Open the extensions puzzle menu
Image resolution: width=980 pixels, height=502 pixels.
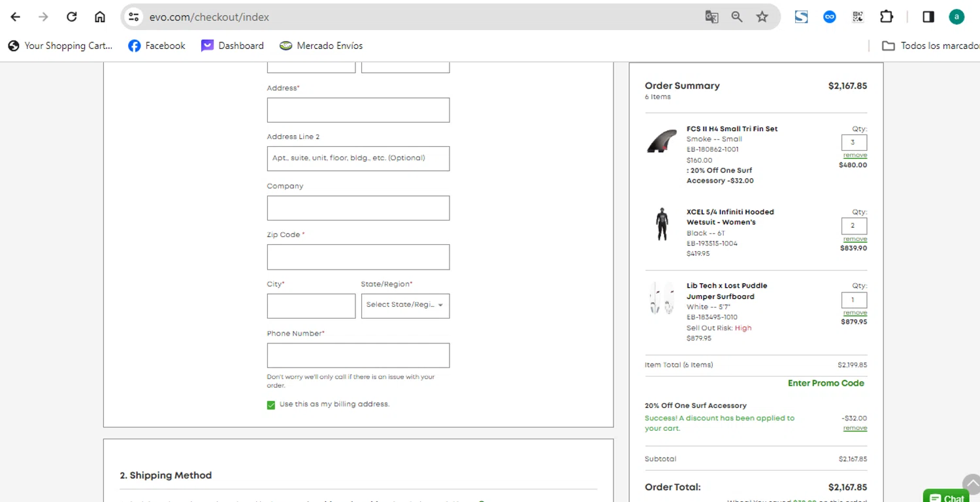pyautogui.click(x=887, y=17)
